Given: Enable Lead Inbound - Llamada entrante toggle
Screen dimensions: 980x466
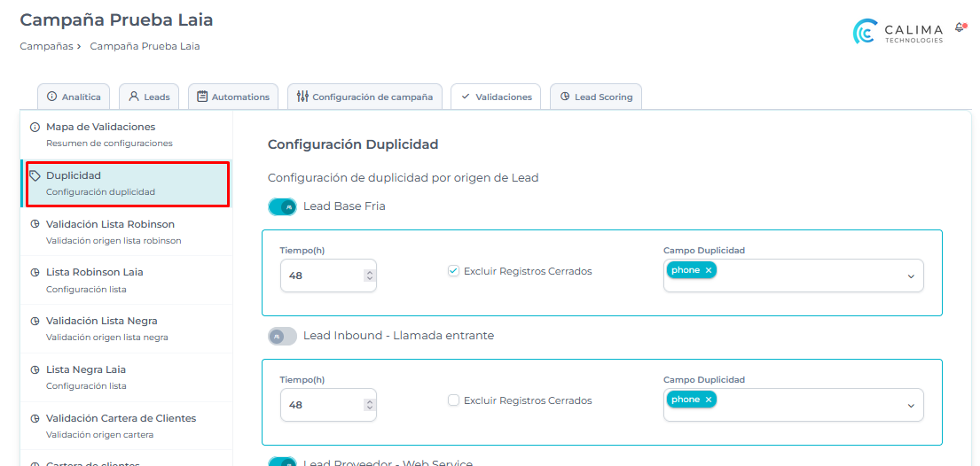Looking at the screenshot, I should coord(282,336).
